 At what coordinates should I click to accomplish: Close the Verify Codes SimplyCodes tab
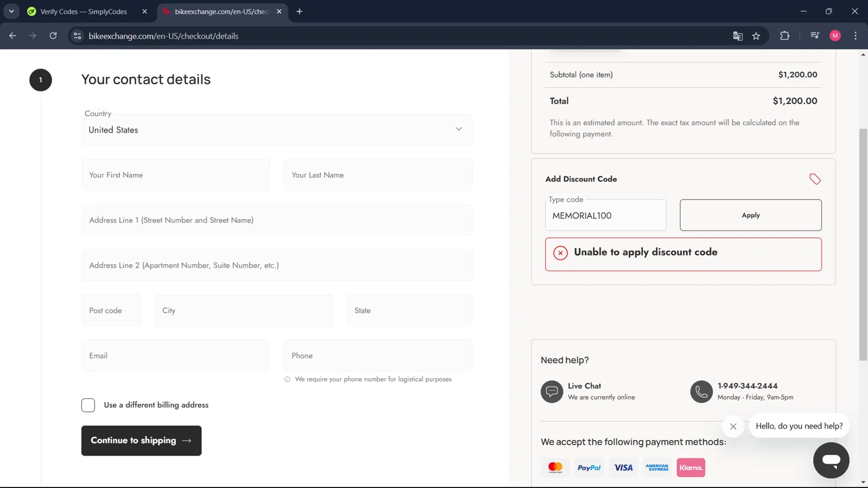145,12
